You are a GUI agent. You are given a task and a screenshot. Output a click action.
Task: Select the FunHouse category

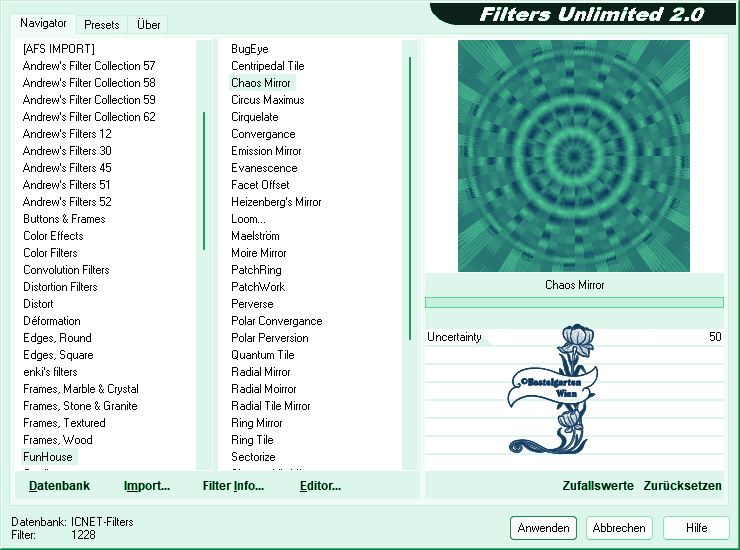click(x=48, y=457)
